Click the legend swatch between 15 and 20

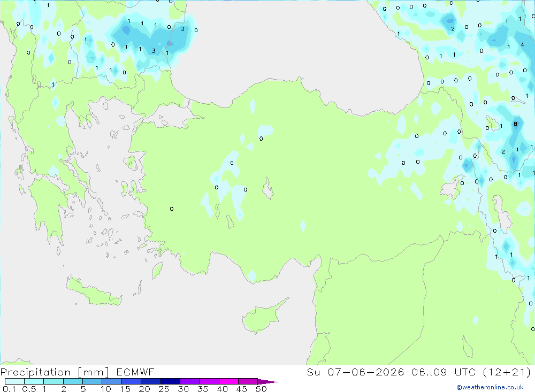pyautogui.click(x=131, y=381)
